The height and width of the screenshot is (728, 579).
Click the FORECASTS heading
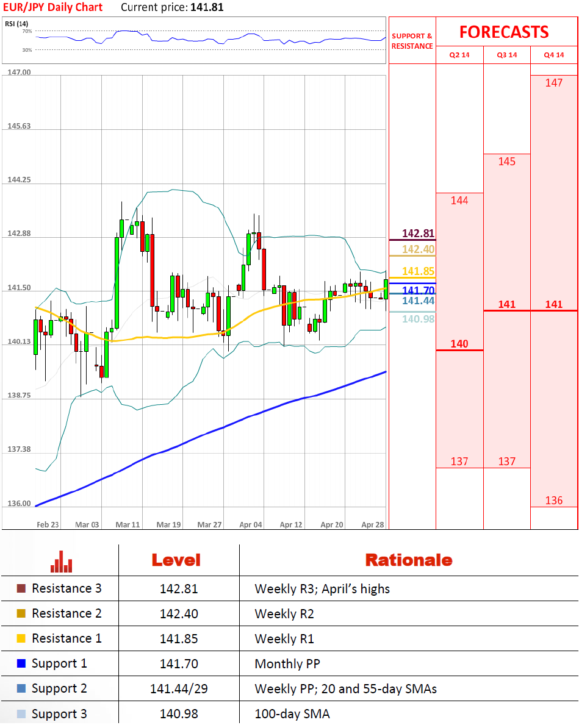pyautogui.click(x=504, y=32)
